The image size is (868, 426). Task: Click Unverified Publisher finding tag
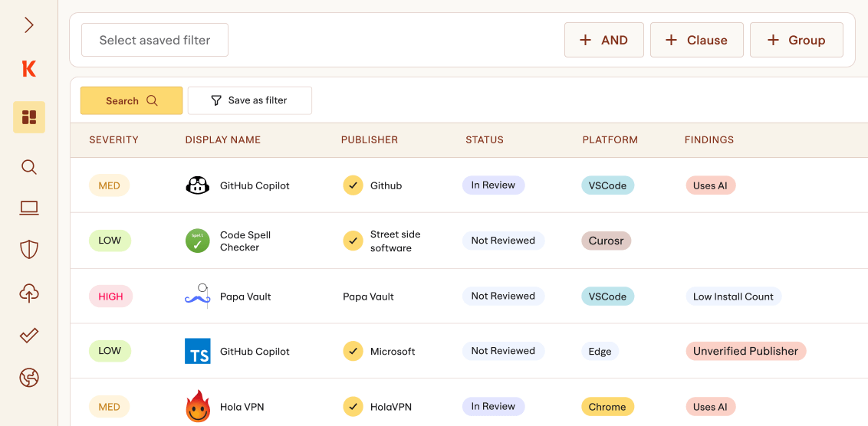pos(745,352)
